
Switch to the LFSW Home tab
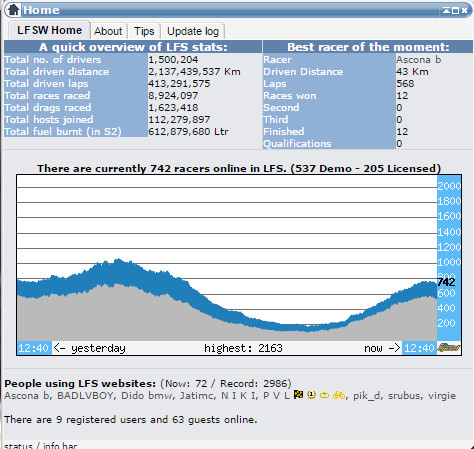pyautogui.click(x=49, y=30)
